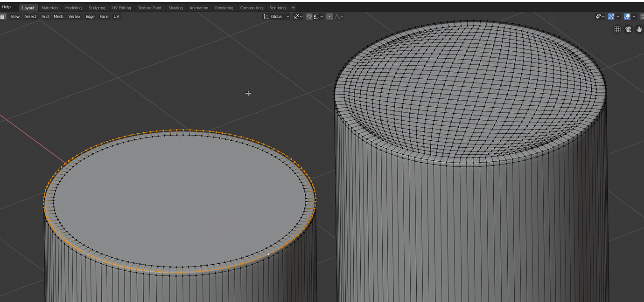Toggle snapping with the magnet icon

[308, 16]
